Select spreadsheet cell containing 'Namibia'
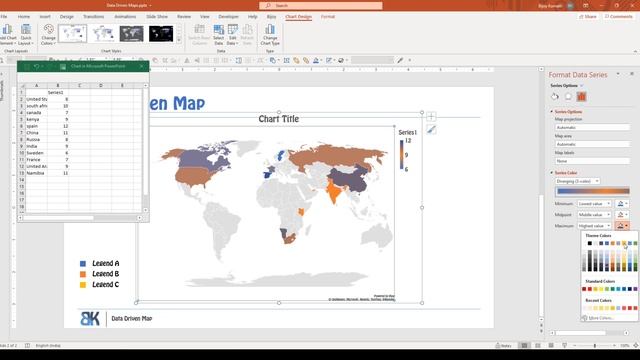 tap(36, 173)
